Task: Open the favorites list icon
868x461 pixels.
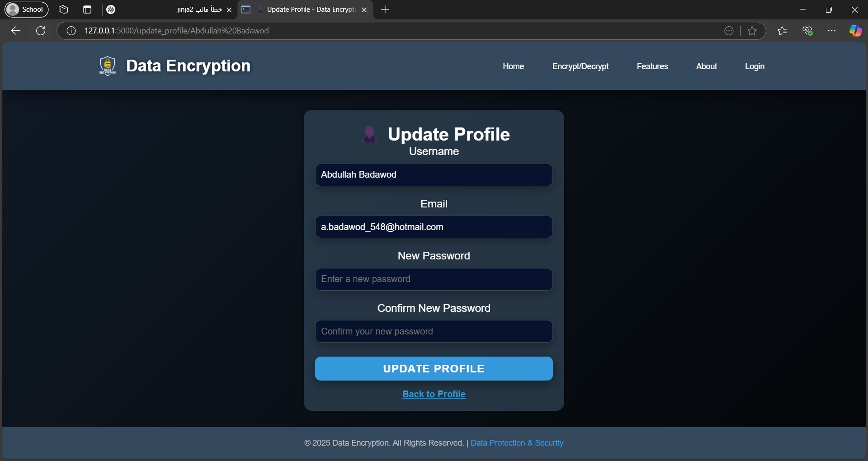Action: tap(782, 31)
